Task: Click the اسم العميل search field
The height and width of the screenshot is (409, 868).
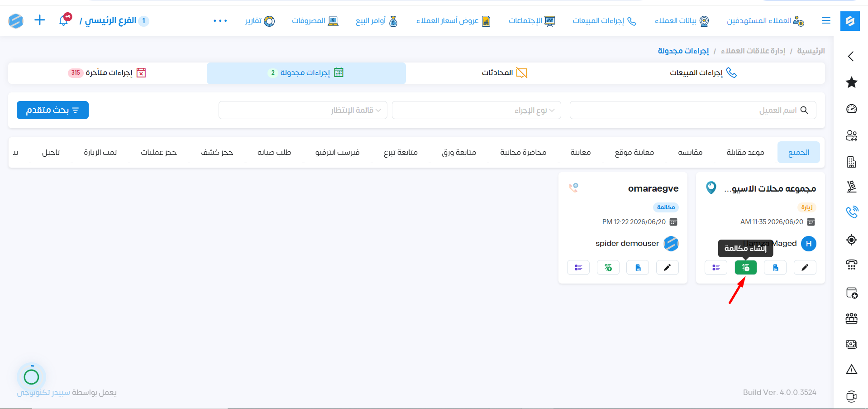Action: 693,110
